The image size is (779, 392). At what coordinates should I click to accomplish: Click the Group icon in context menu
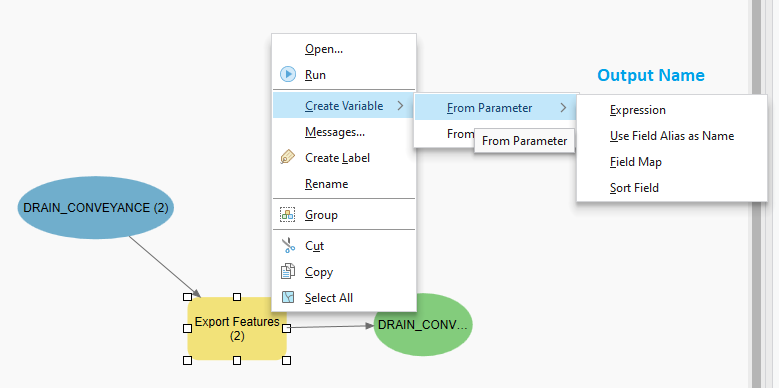click(288, 215)
